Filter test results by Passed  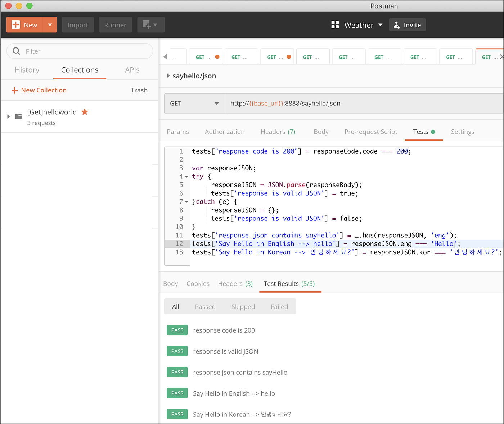pos(205,306)
